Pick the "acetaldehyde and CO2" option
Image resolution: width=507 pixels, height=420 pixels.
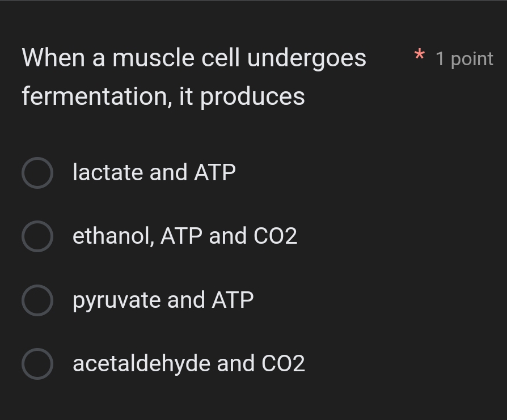(37, 363)
